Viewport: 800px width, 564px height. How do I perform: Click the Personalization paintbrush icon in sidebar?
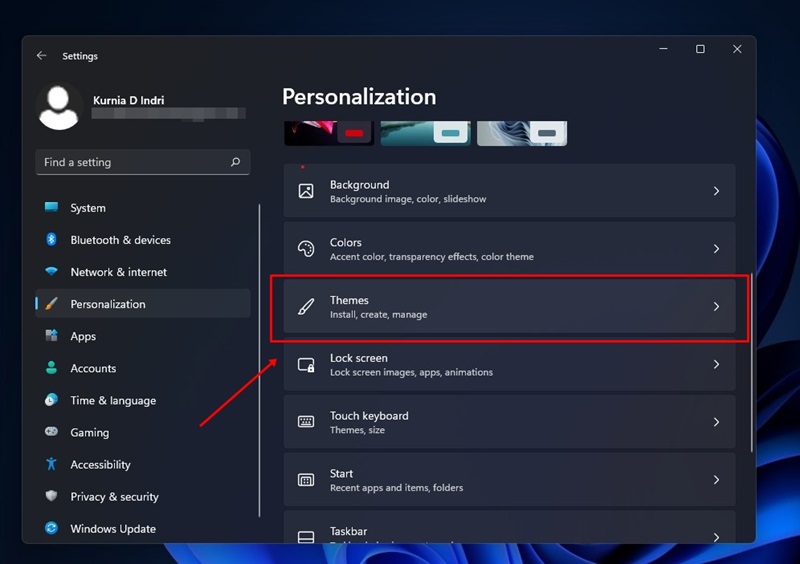51,304
